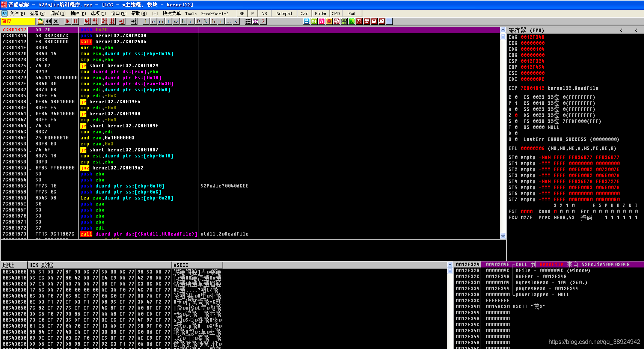Click the Close program X icon
644x349 pixels.
(56, 21)
